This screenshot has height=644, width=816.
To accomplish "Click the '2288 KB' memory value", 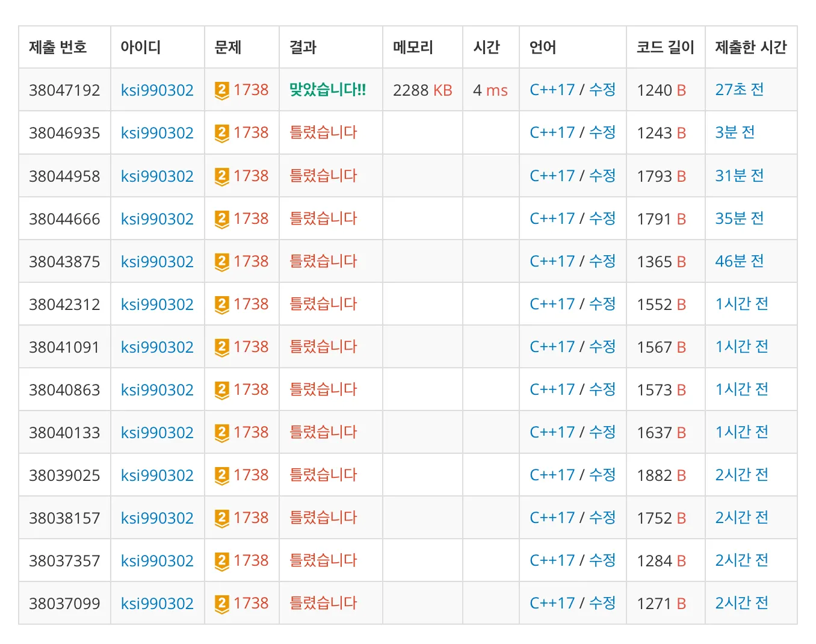I will (x=422, y=90).
